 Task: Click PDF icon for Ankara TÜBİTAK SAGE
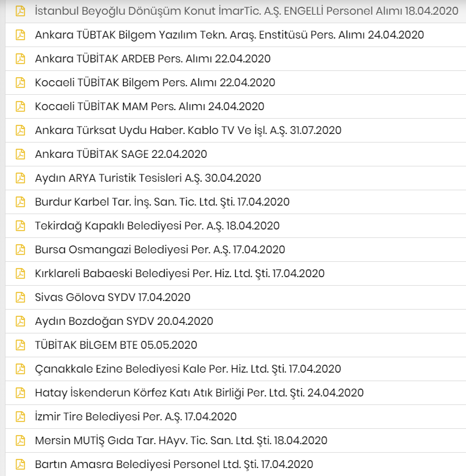[20, 154]
